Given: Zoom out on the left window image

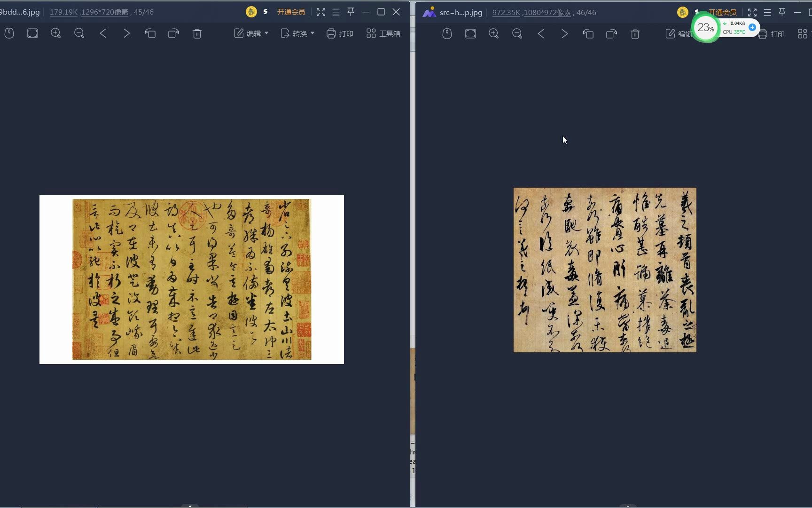Looking at the screenshot, I should 79,33.
